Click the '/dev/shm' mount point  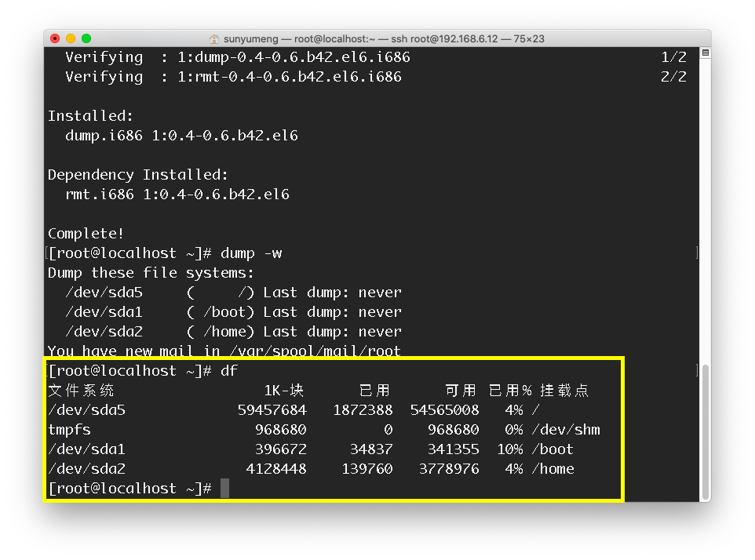[567, 430]
